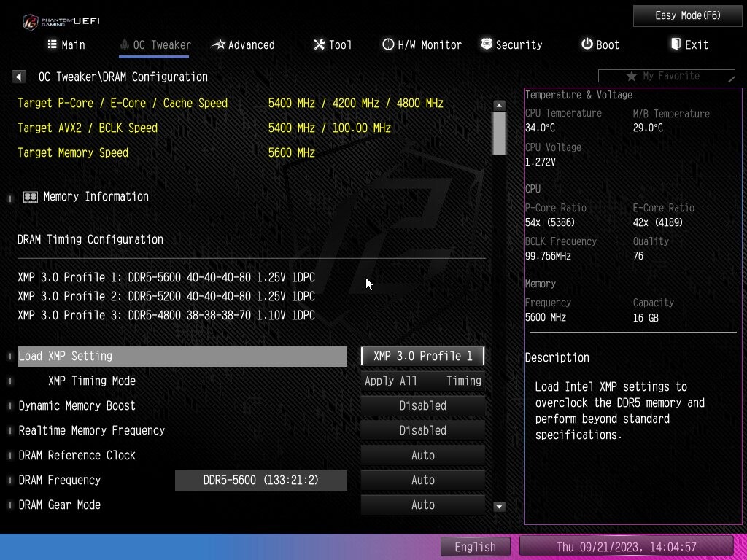Click the Security shield icon
The image size is (747, 560).
click(x=487, y=44)
